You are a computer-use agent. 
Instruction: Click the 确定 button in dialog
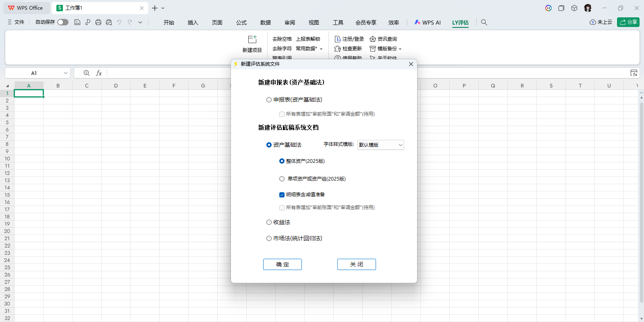click(282, 264)
